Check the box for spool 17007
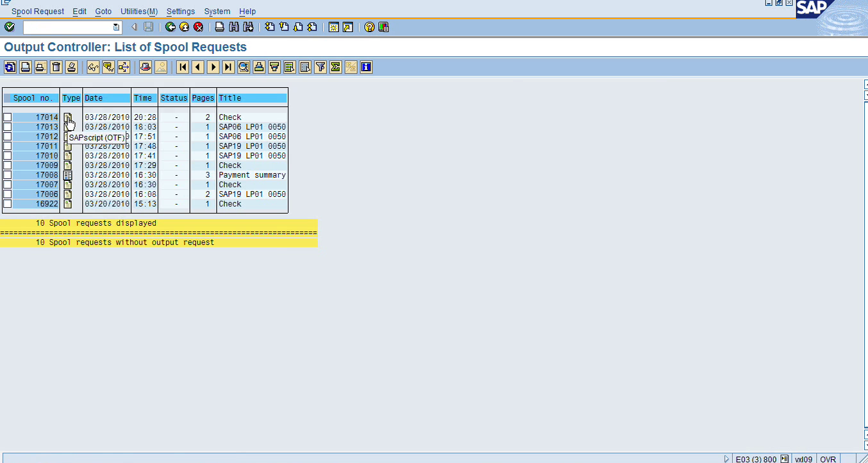The height and width of the screenshot is (463, 868). [x=7, y=185]
